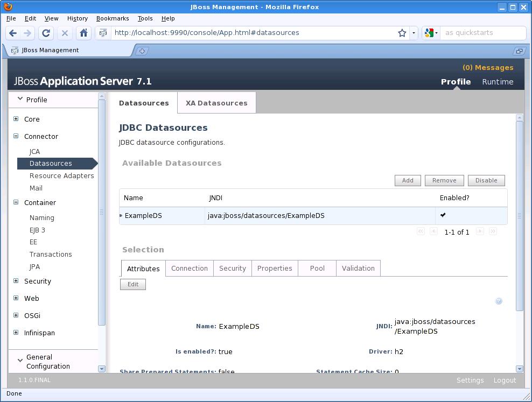Select Resource Adapters in the tree
This screenshot has height=402, width=532.
click(62, 175)
